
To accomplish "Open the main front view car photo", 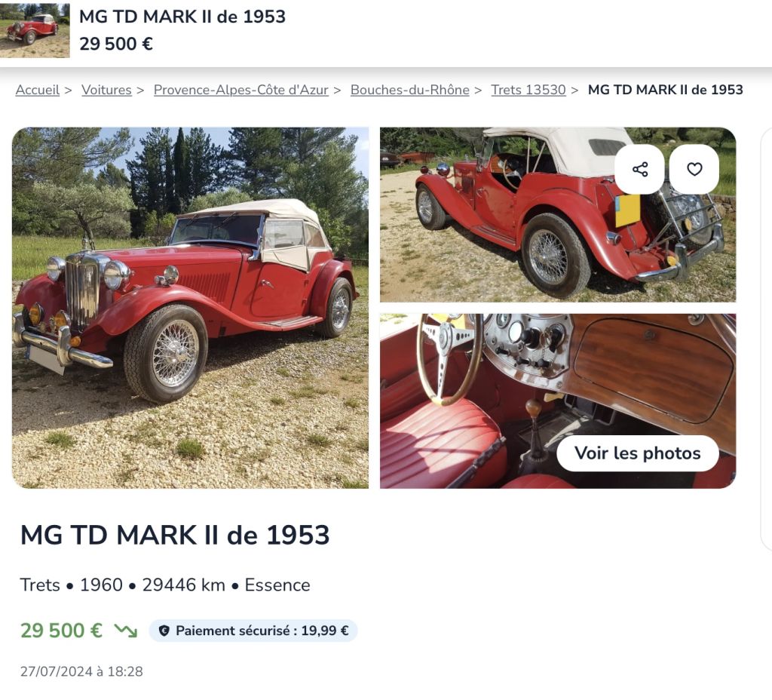I will pos(190,308).
